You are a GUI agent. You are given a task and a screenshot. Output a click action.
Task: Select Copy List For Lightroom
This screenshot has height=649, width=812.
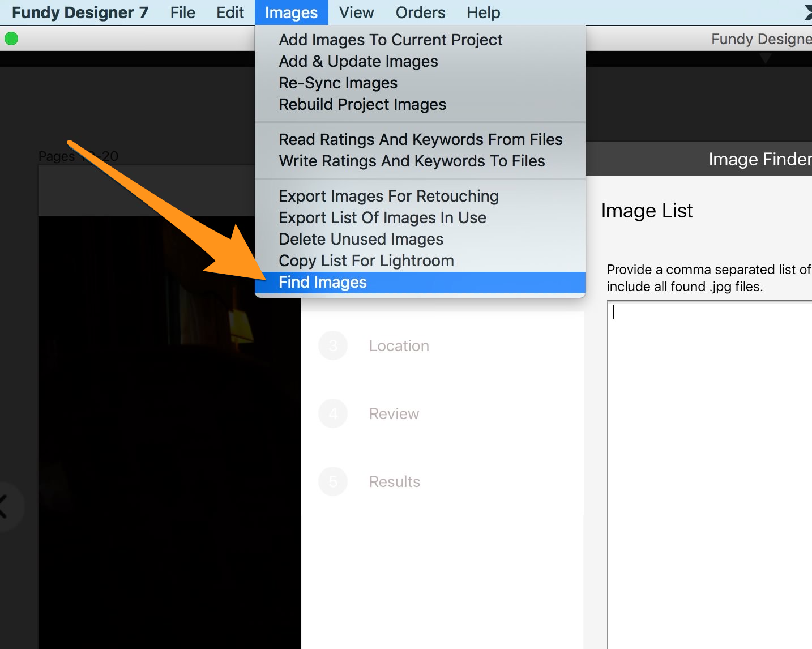(420, 261)
